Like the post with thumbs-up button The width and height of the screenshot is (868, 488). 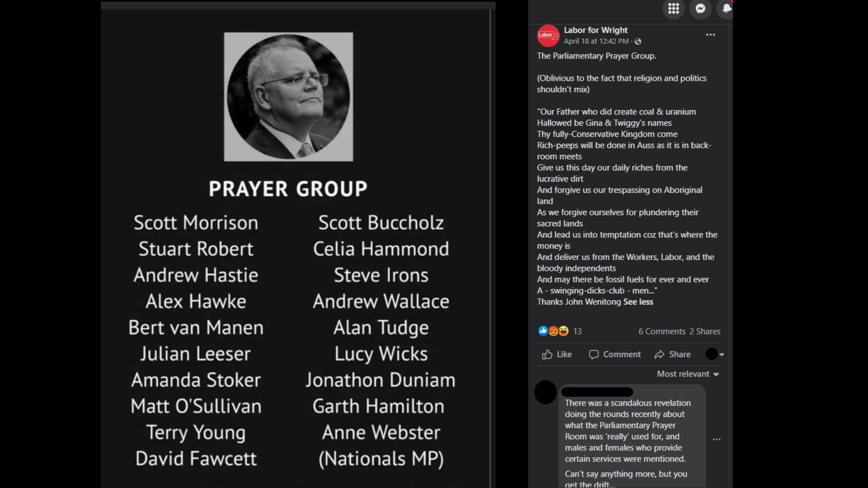557,354
